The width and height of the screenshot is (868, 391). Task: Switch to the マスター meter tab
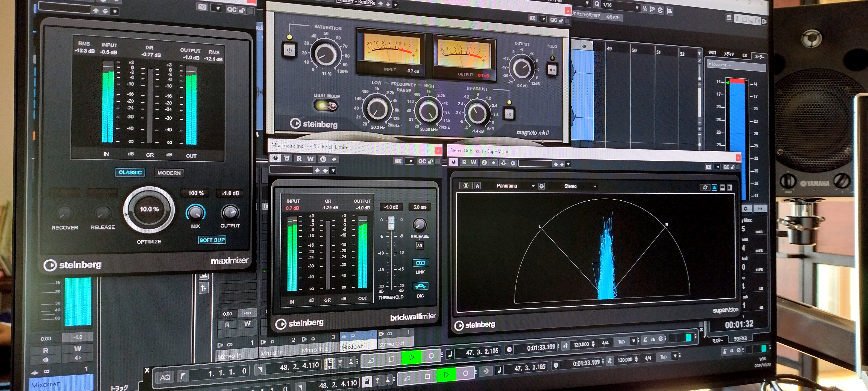[x=718, y=341]
